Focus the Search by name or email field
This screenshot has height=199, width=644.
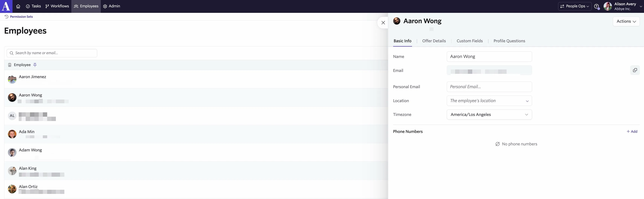coord(52,53)
